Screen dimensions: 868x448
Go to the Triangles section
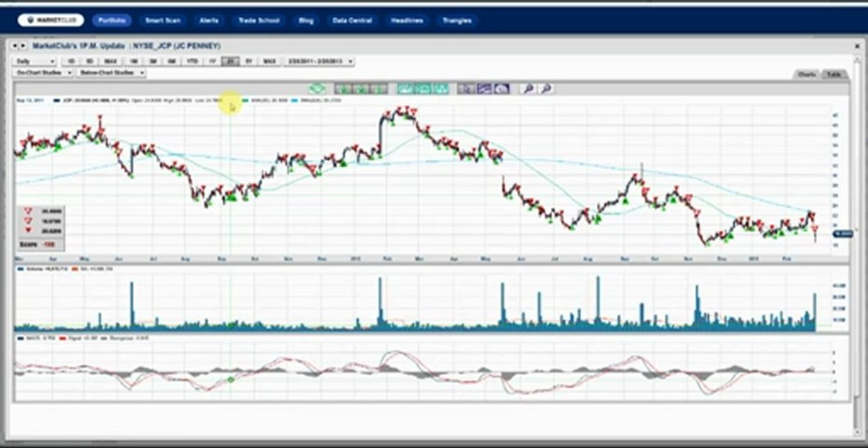[457, 21]
